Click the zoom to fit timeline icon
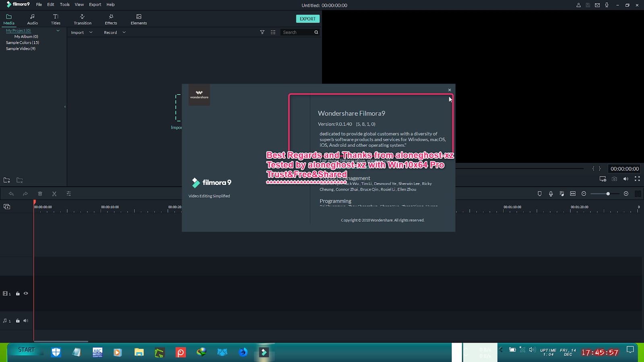Screen dimensions: 644x362 (573, 194)
